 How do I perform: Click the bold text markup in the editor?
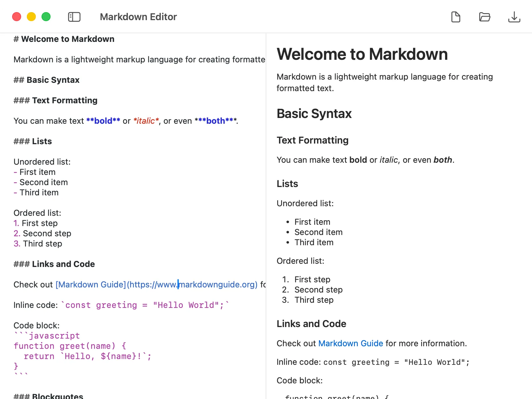point(103,121)
